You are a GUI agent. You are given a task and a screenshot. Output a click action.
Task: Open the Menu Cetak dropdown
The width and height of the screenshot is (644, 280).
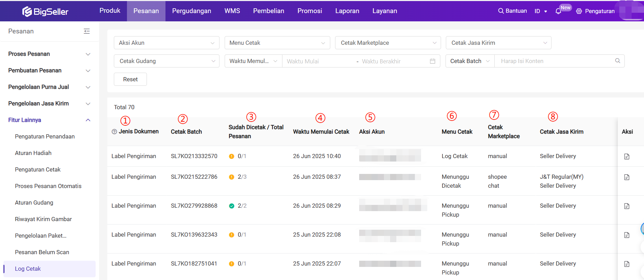coord(277,43)
